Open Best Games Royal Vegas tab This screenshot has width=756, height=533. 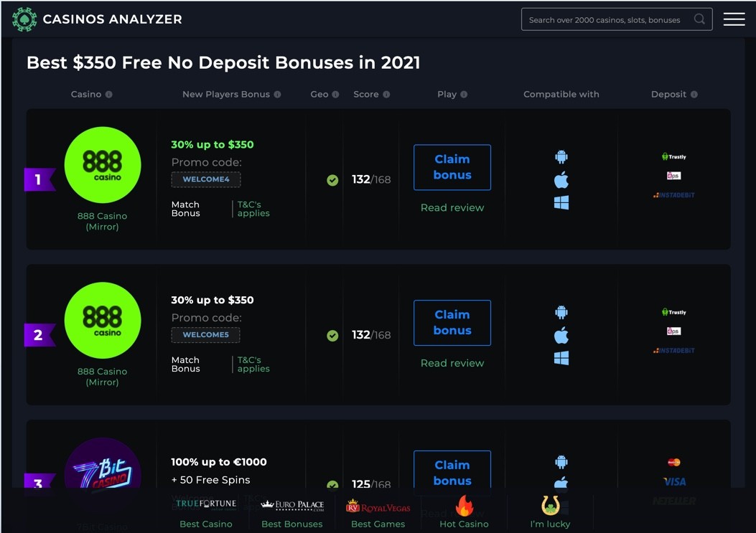coord(378,512)
